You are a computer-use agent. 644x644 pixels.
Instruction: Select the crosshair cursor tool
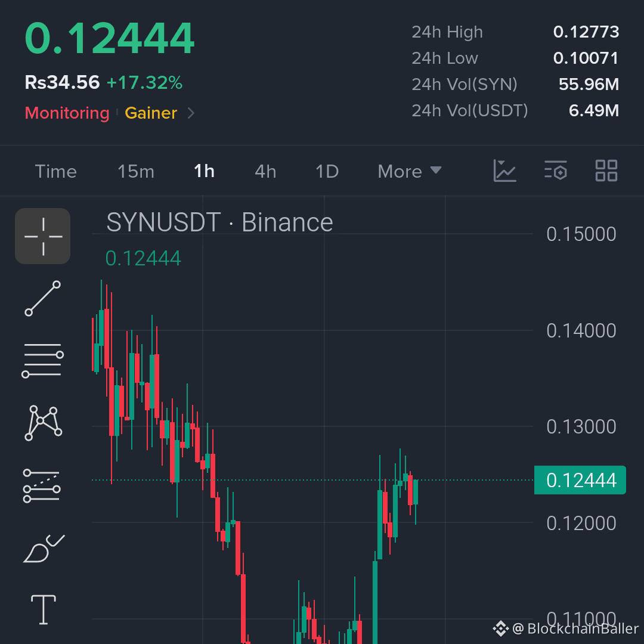tap(43, 236)
